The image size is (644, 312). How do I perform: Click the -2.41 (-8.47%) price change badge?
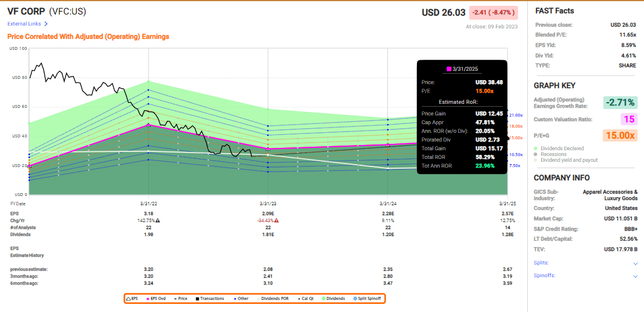pos(494,13)
